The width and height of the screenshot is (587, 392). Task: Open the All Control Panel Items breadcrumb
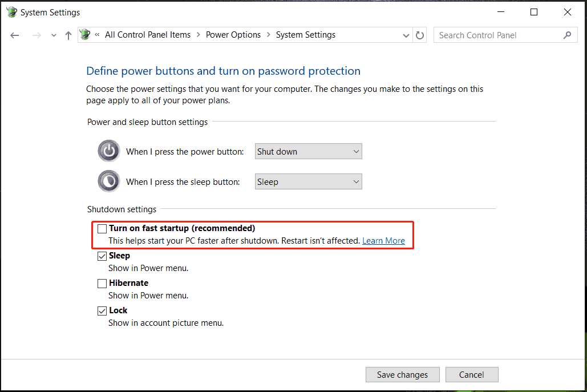click(x=148, y=35)
